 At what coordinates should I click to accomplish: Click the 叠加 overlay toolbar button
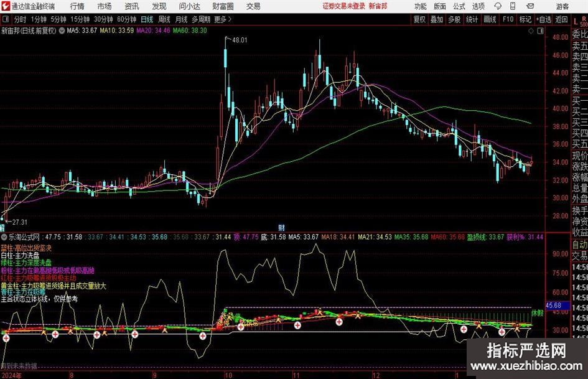click(x=437, y=19)
